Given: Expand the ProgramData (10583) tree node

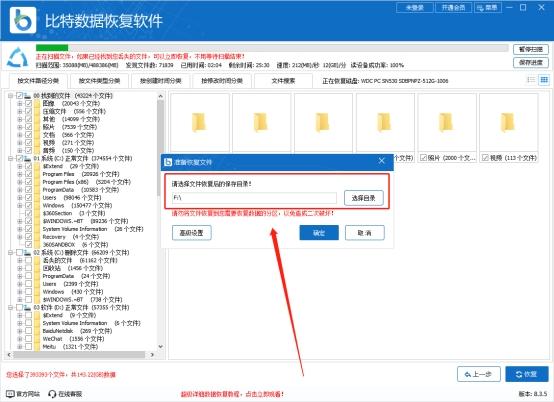Looking at the screenshot, I should pos(20,190).
